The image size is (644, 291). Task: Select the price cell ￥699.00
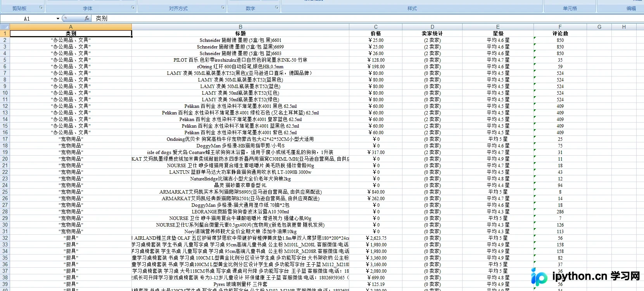pos(376,277)
